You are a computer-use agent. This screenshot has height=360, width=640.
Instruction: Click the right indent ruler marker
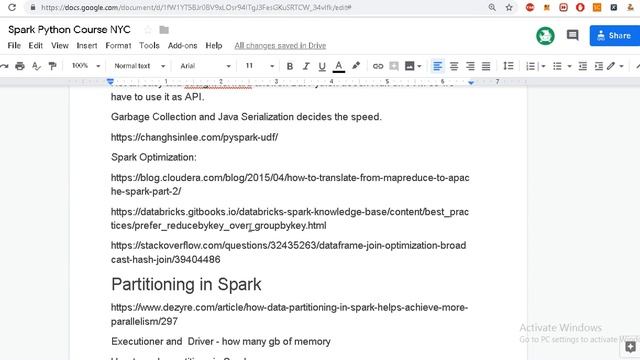471,82
